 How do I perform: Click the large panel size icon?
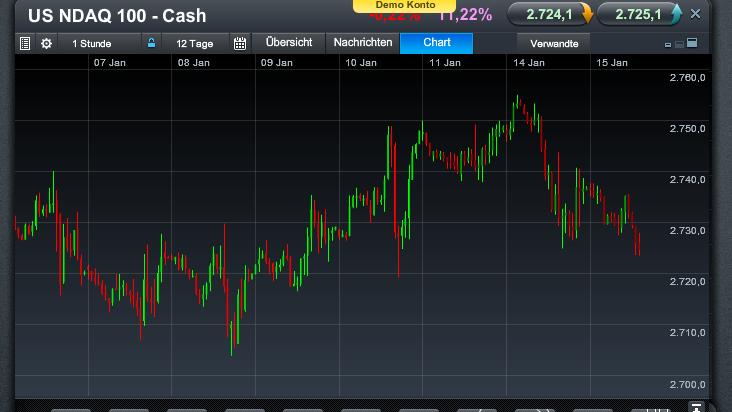[x=693, y=45]
